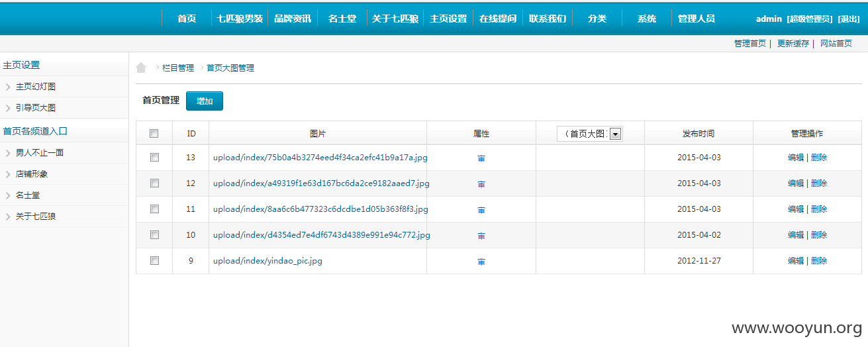Click 编辑 for row ID 10
This screenshot has width=868, height=347.
(x=796, y=235)
